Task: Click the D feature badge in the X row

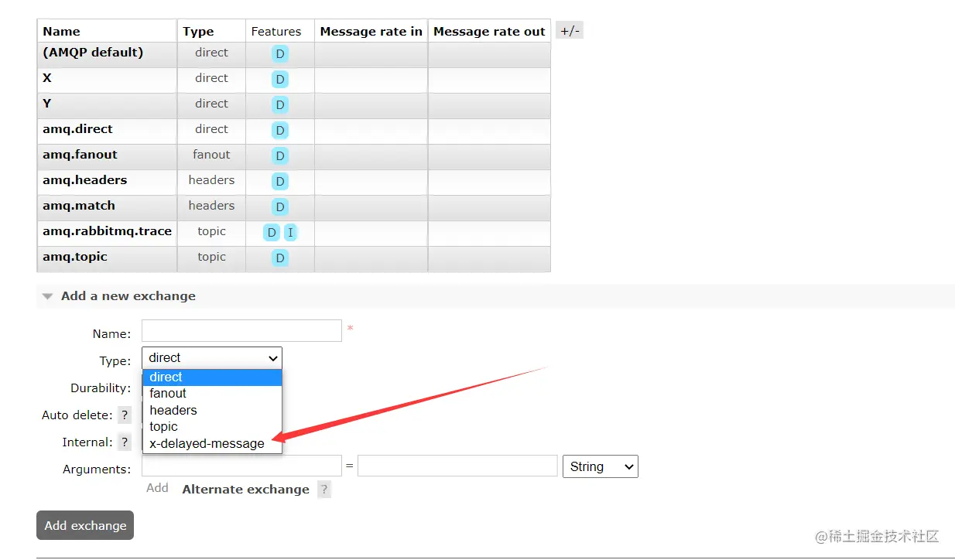Action: point(280,79)
